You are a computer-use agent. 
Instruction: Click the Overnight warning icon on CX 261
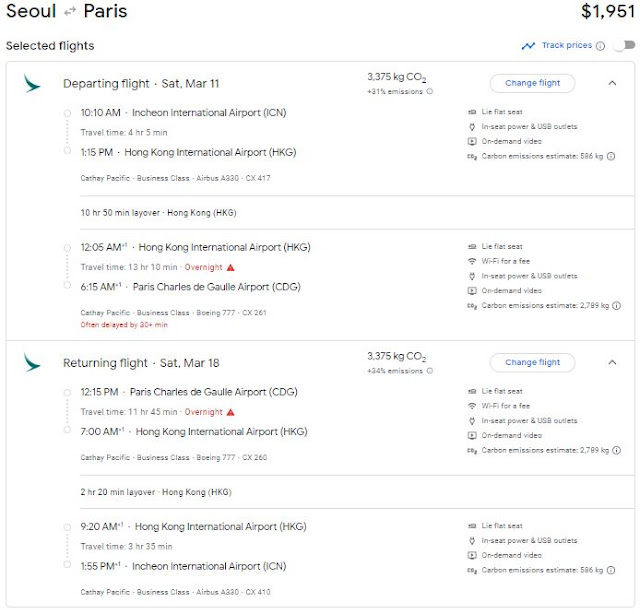click(x=230, y=267)
